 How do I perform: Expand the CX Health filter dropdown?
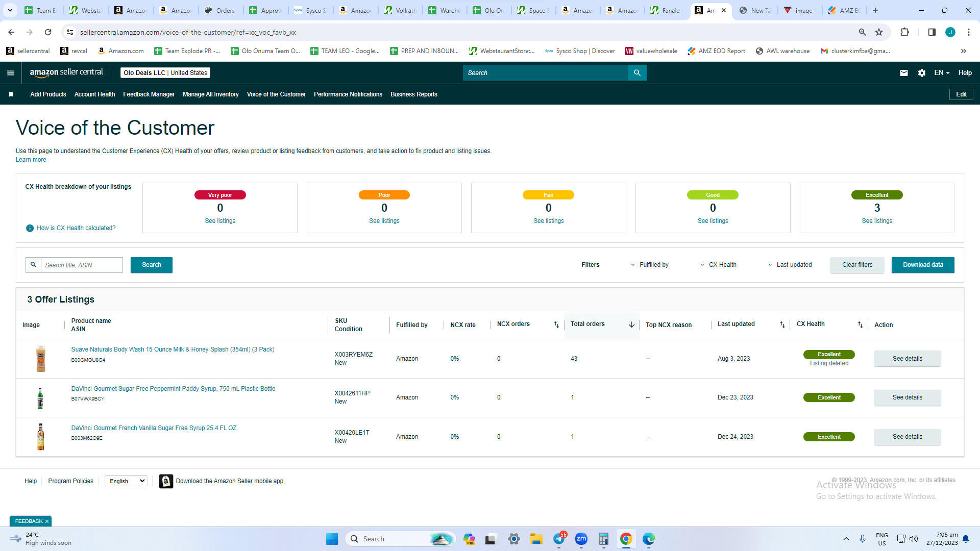pos(718,265)
